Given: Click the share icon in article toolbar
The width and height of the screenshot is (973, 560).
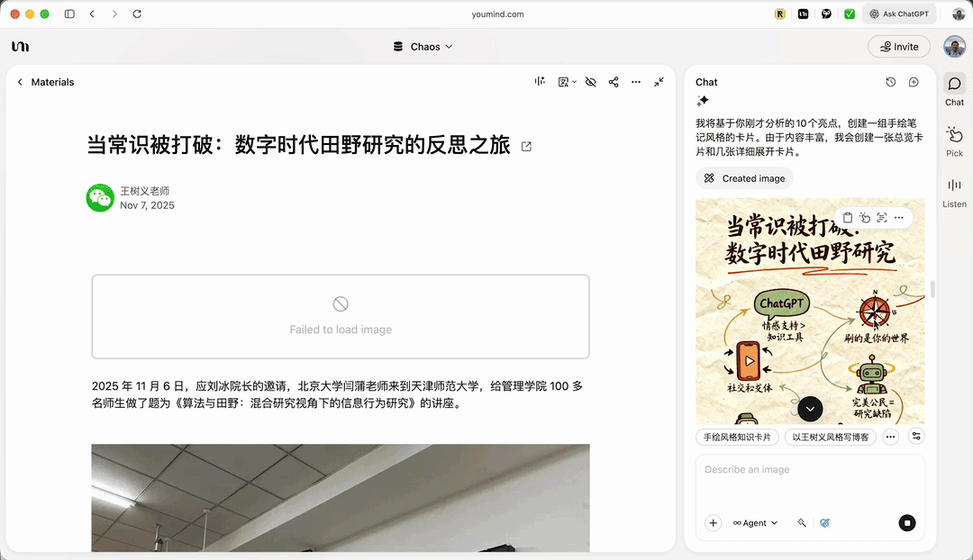Looking at the screenshot, I should coord(614,82).
